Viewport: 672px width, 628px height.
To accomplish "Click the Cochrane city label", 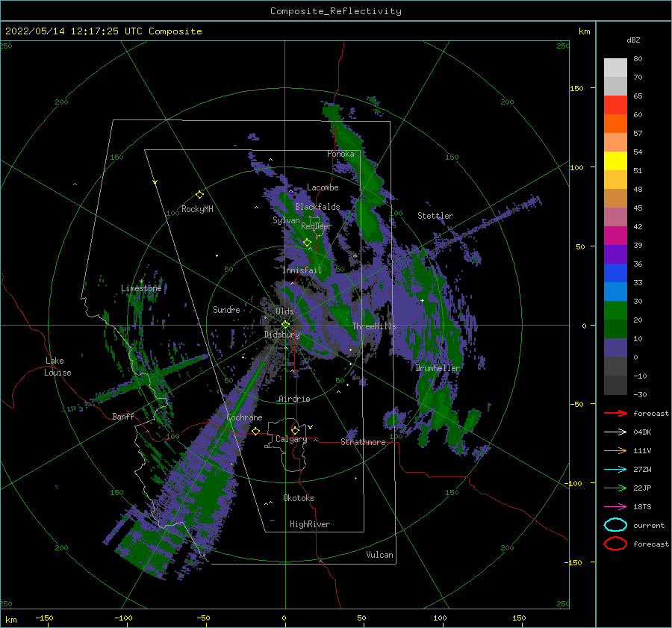I will click(244, 417).
